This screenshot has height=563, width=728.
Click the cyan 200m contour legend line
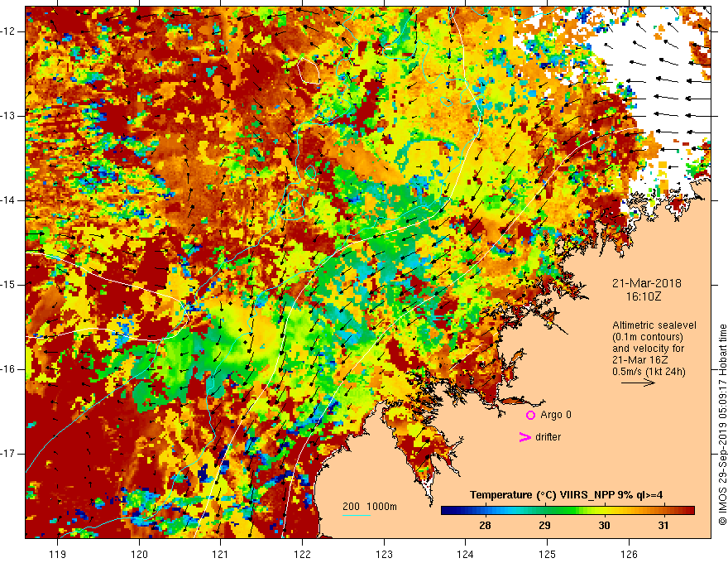356,515
